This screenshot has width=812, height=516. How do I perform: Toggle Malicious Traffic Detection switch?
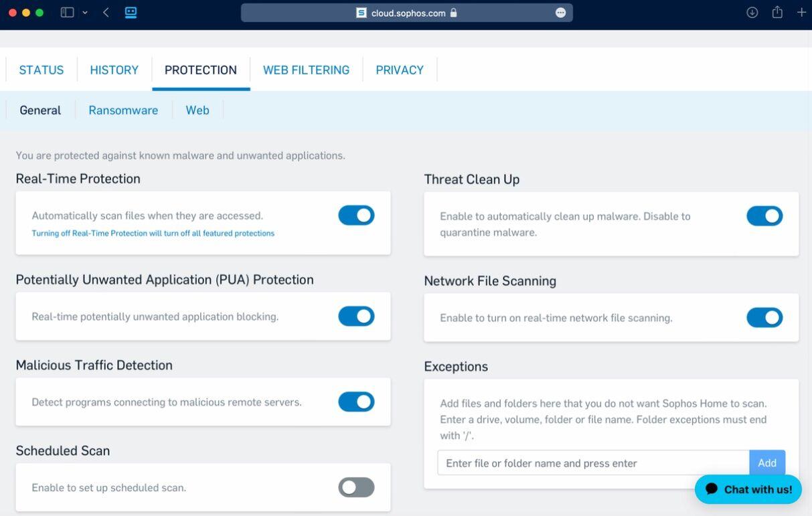[x=356, y=402]
